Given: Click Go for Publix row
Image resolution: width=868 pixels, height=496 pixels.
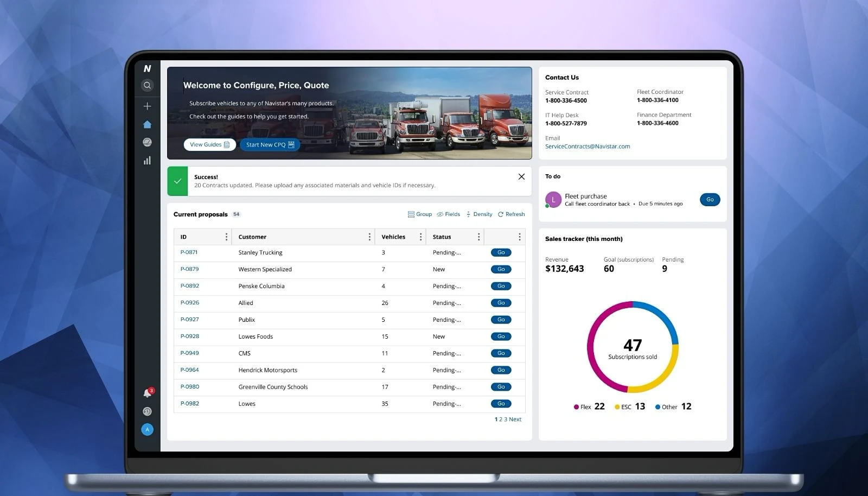Looking at the screenshot, I should point(501,320).
